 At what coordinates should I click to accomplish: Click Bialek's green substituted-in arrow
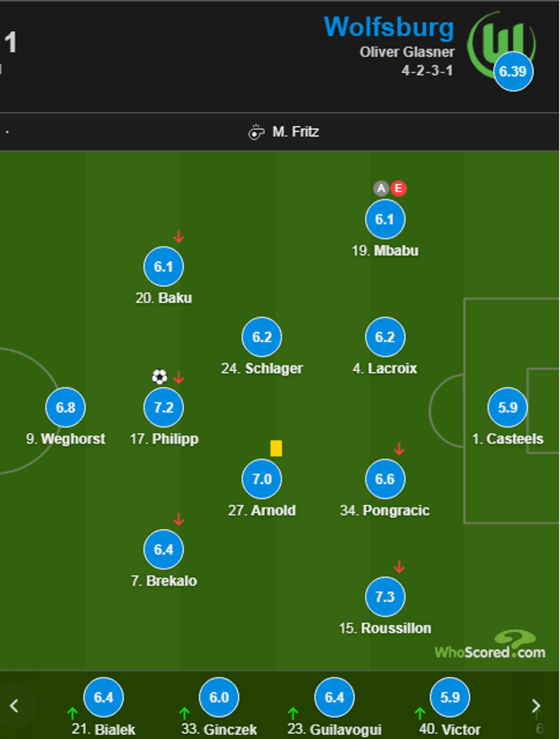click(73, 713)
